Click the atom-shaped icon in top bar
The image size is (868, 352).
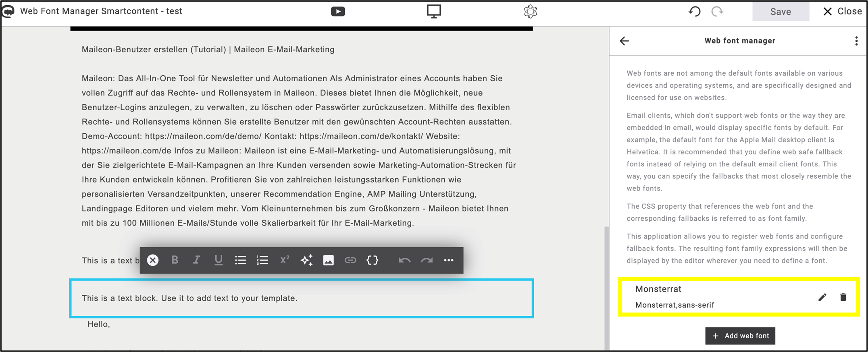point(531,11)
